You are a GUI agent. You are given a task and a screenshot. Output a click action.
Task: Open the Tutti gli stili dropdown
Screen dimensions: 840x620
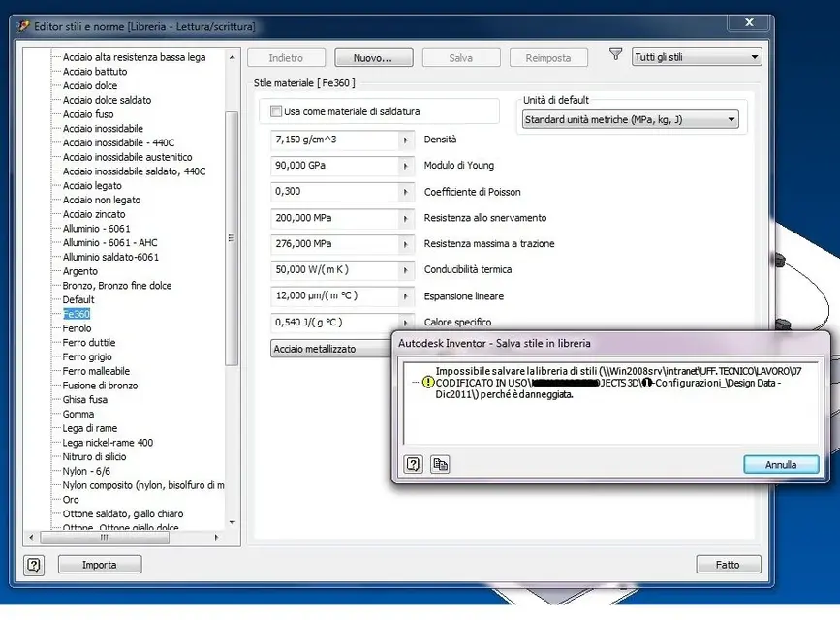pos(697,57)
